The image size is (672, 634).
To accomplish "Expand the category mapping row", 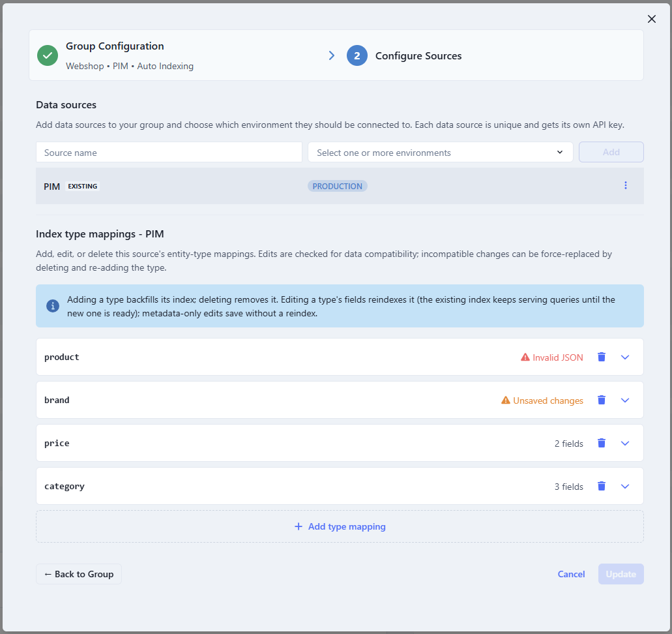I will [x=625, y=486].
